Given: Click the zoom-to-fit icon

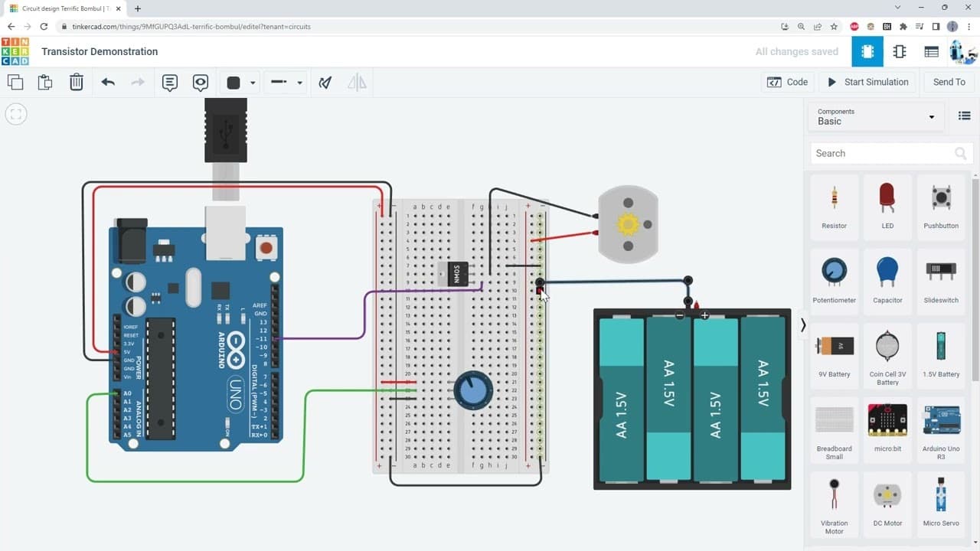Looking at the screenshot, I should [15, 113].
